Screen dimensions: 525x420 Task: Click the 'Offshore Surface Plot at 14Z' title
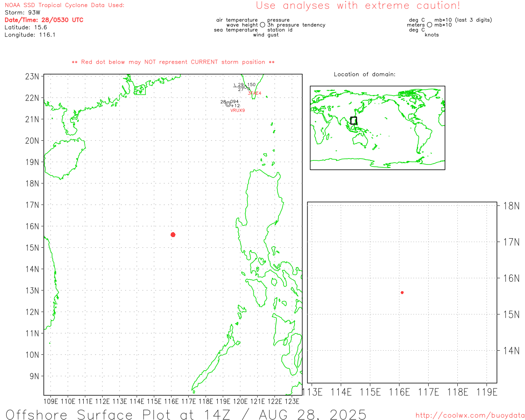118,415
